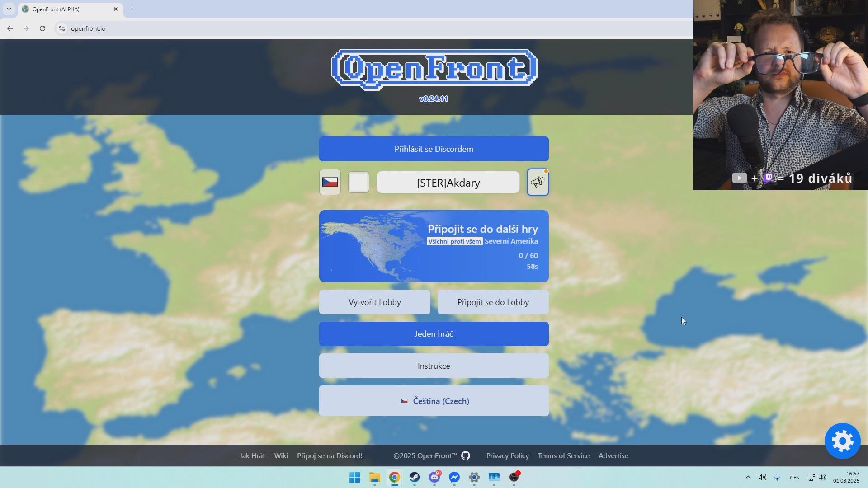Go forward in browser history
This screenshot has width=868, height=488.
click(26, 28)
